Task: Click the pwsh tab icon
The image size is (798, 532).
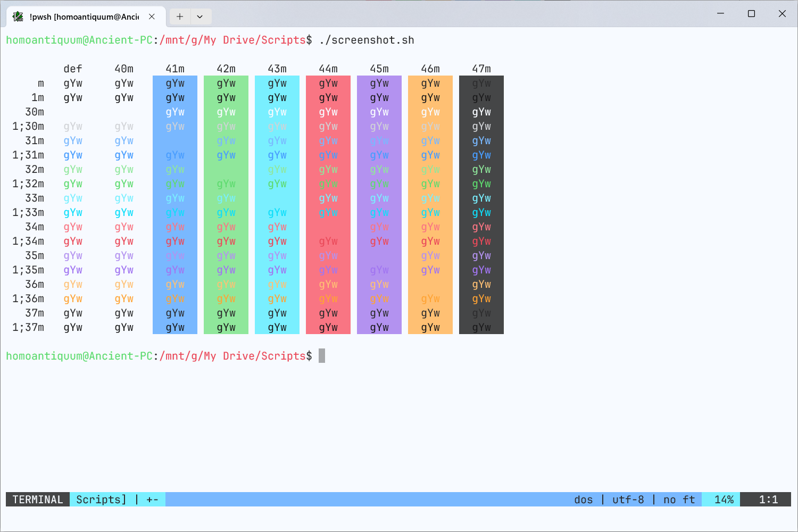Action: pos(18,16)
